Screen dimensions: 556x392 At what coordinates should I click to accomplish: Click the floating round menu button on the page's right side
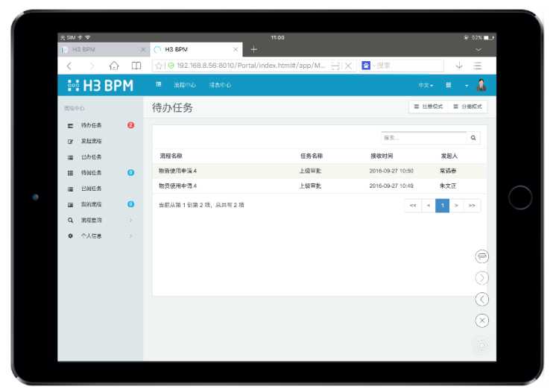pos(482,256)
